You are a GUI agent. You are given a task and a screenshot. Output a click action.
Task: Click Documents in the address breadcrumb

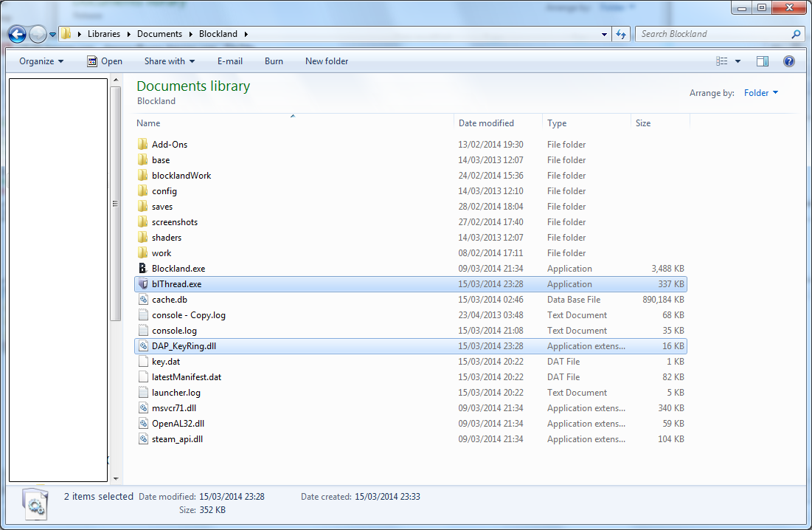pos(159,34)
